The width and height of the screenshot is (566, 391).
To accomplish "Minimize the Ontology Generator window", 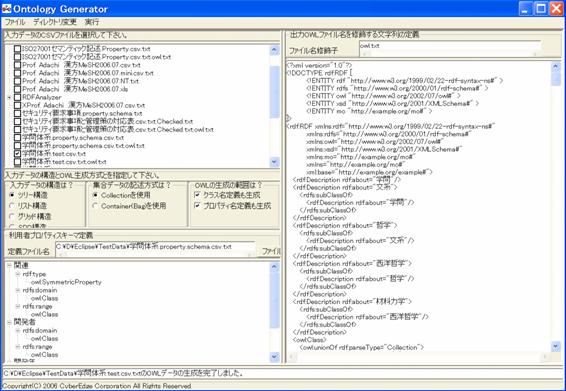I will pyautogui.click(x=526, y=9).
